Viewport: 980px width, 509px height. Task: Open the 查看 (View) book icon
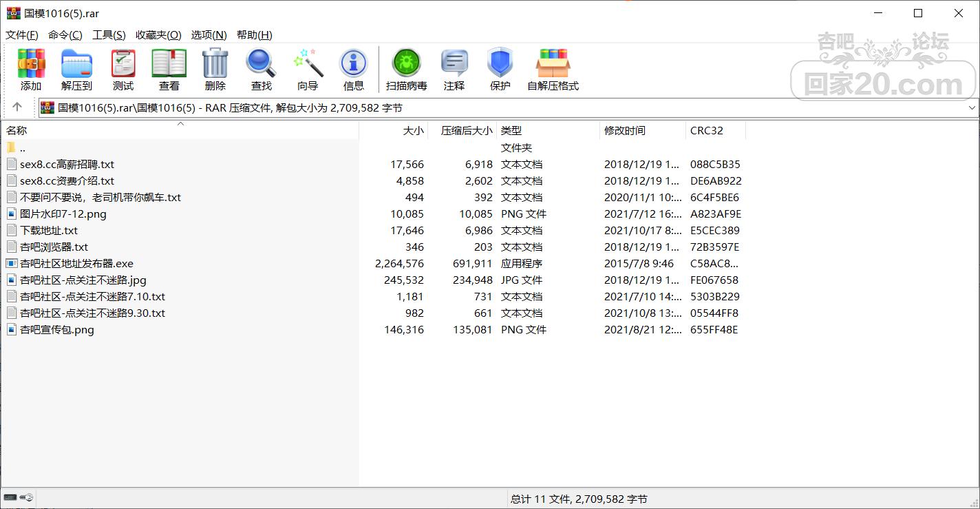(169, 70)
